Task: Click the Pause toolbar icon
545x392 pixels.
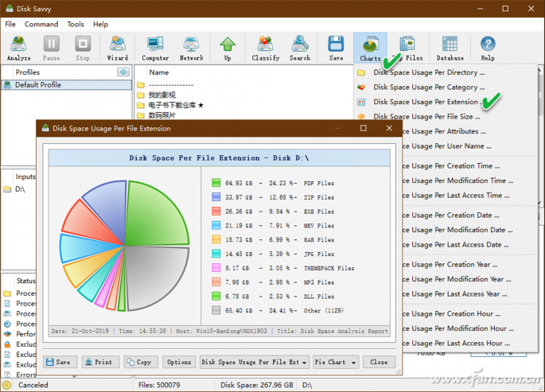Action: click(x=52, y=49)
